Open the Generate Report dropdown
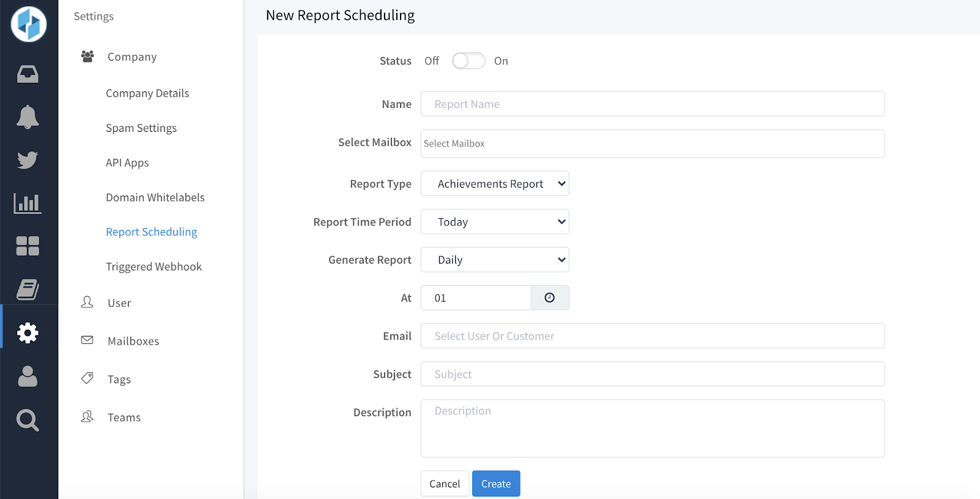This screenshot has width=980, height=499. click(495, 259)
